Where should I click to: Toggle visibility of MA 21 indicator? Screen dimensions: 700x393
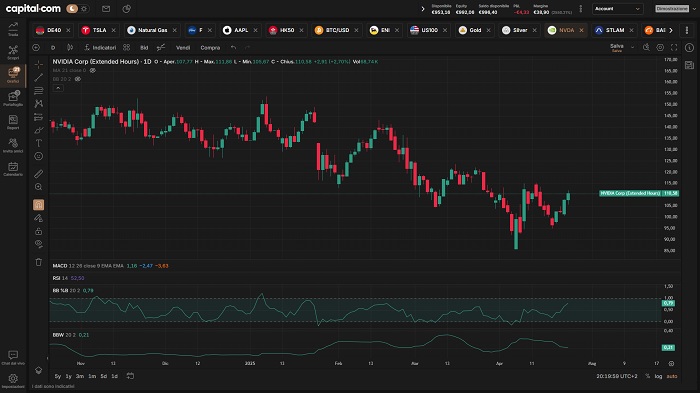93,71
